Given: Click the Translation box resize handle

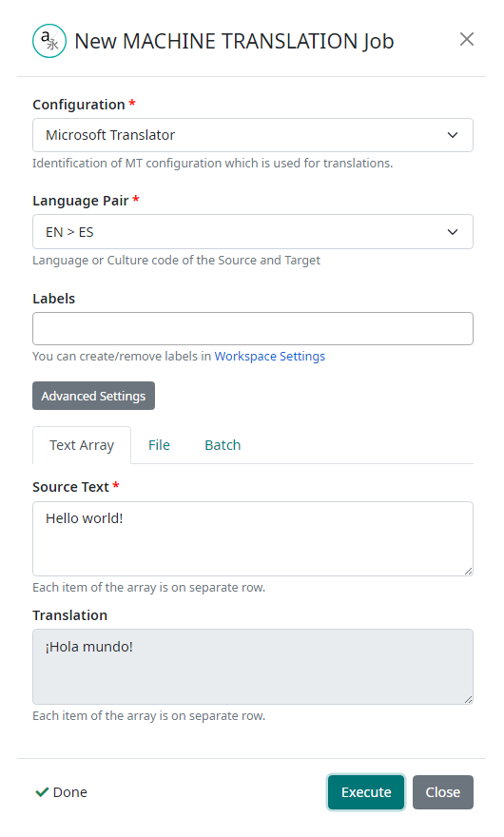Looking at the screenshot, I should 468,699.
